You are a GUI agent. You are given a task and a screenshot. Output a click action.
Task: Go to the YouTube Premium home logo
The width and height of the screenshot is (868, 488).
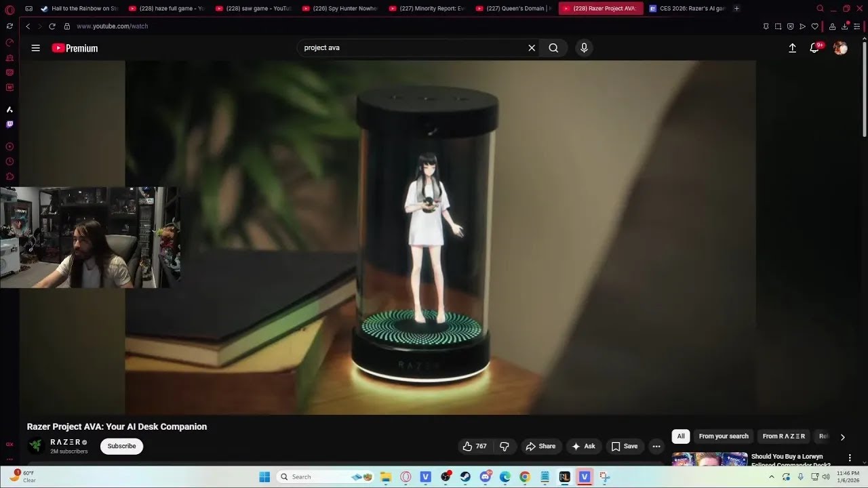(75, 48)
